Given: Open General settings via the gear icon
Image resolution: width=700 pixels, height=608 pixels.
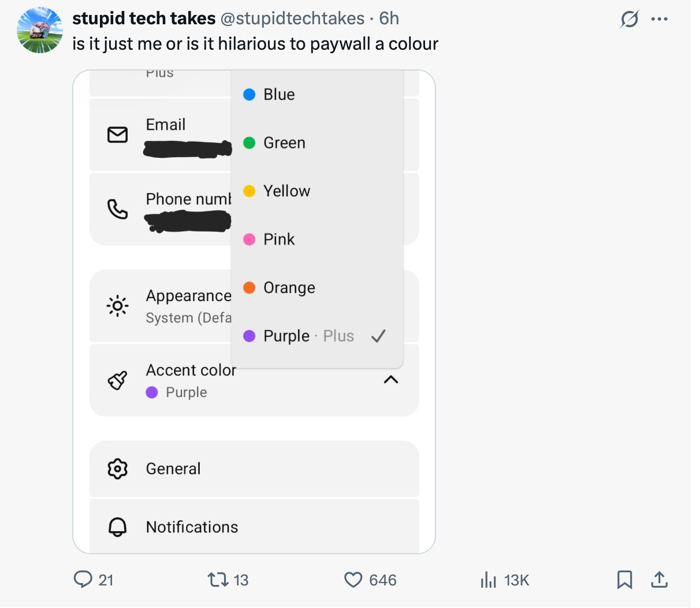Looking at the screenshot, I should point(117,469).
